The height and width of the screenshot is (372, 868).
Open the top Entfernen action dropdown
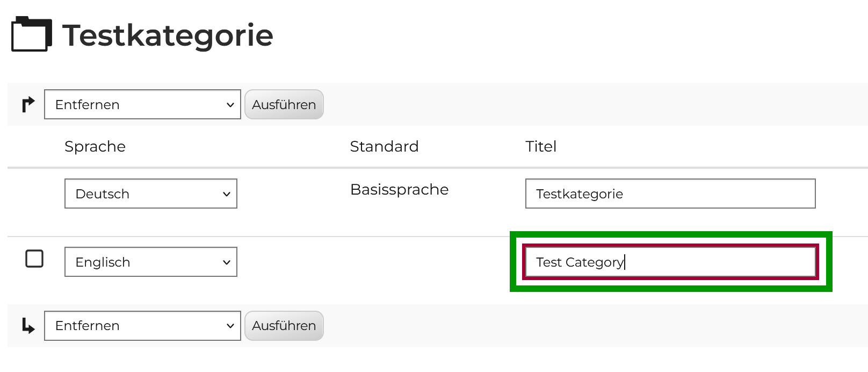[142, 104]
